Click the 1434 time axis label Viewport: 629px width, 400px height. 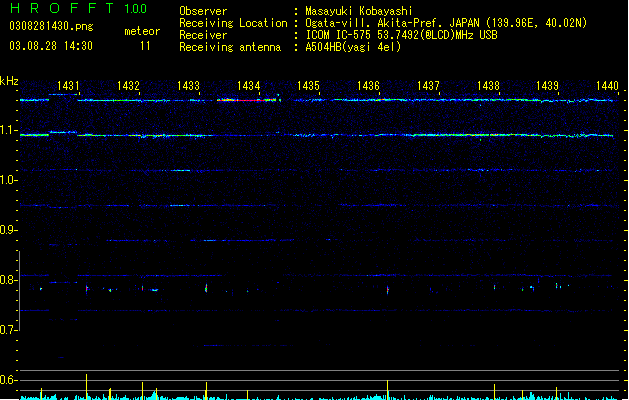coord(249,86)
